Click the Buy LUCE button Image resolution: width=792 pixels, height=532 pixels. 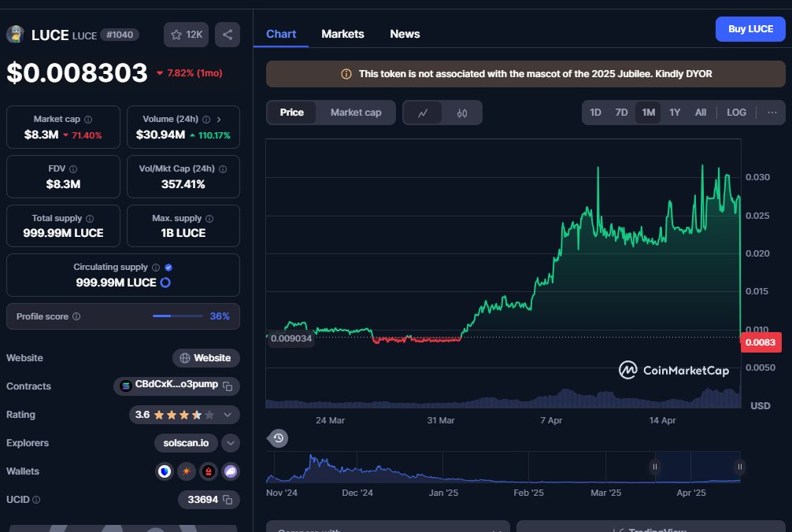click(x=750, y=29)
